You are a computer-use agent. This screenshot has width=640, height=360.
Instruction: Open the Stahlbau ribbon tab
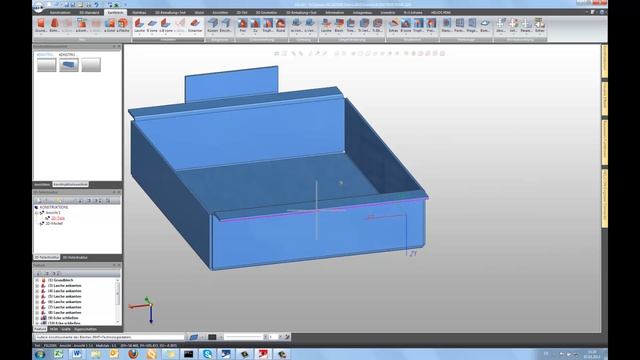(x=139, y=13)
